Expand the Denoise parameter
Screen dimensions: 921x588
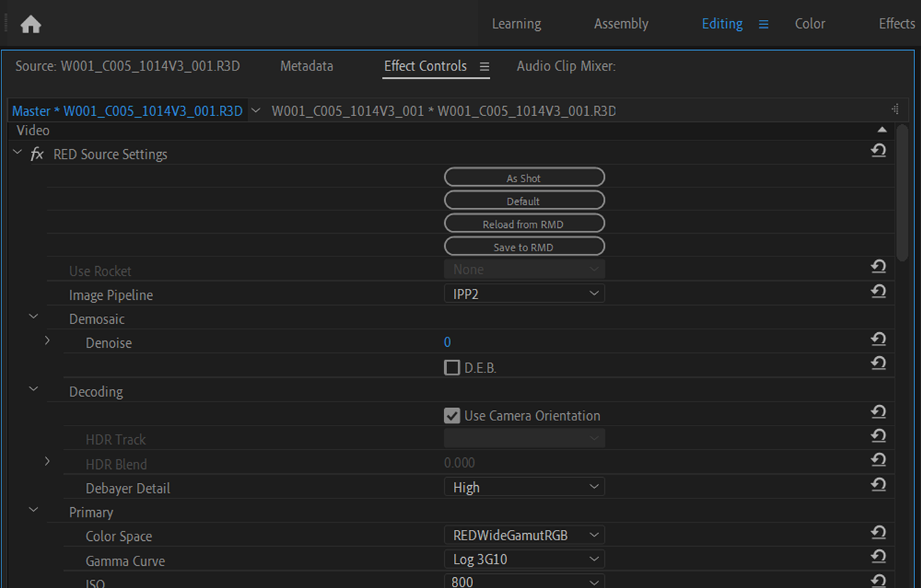pyautogui.click(x=48, y=341)
